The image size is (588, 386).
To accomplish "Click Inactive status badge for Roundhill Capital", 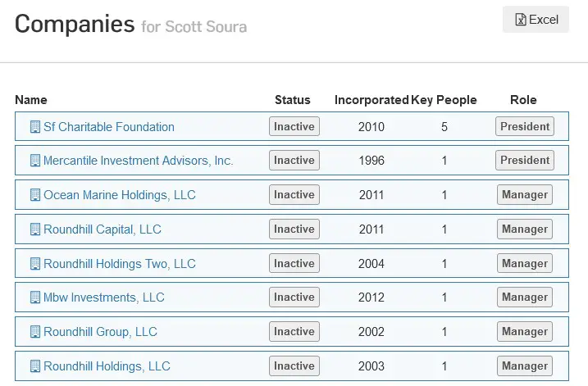I will point(294,229).
